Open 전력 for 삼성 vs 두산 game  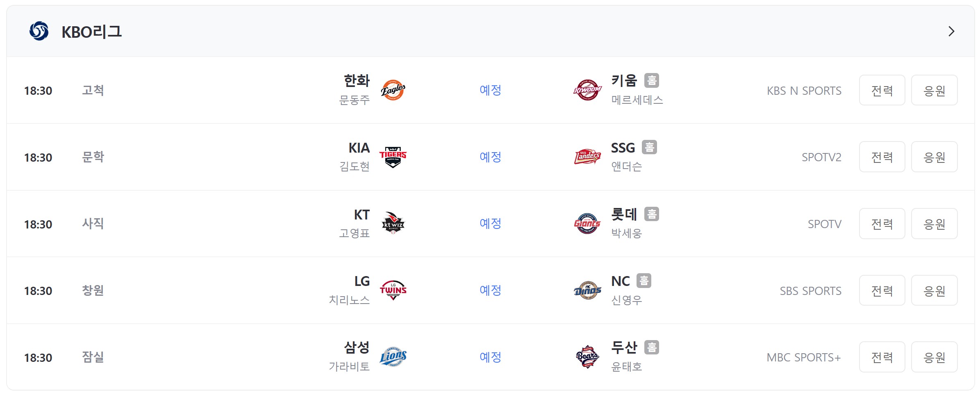882,357
